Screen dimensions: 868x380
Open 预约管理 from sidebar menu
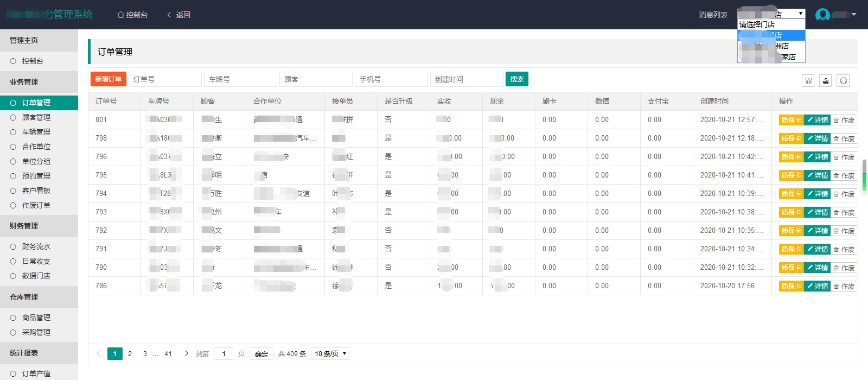[36, 176]
